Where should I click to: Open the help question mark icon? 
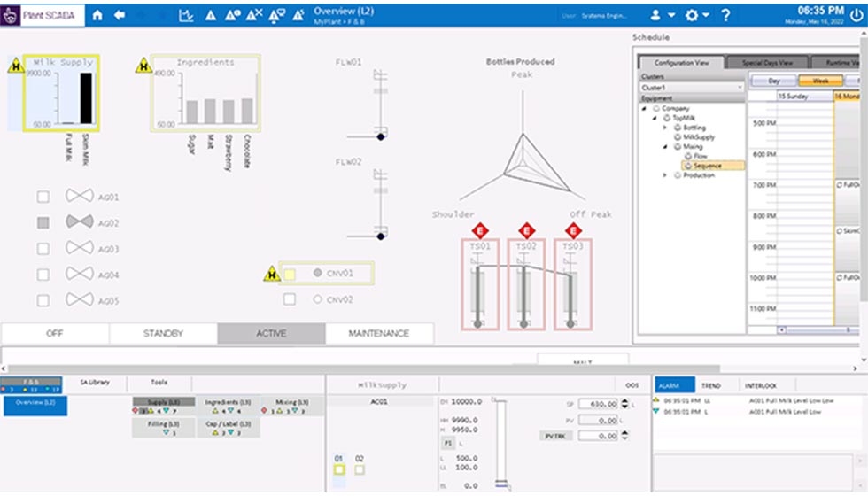pos(725,15)
